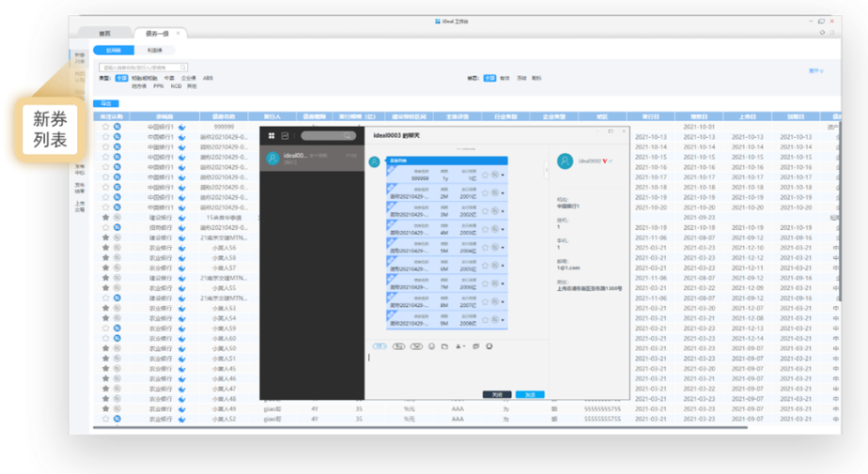Click the blue send button in chat window
Image resolution: width=868 pixels, height=474 pixels.
(x=530, y=394)
